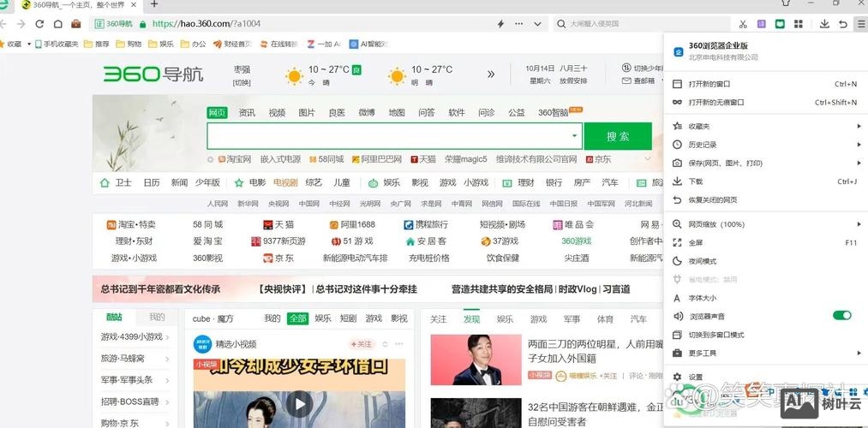
Task: Open the 手机收藏夹 bookmark
Action: pos(57,44)
